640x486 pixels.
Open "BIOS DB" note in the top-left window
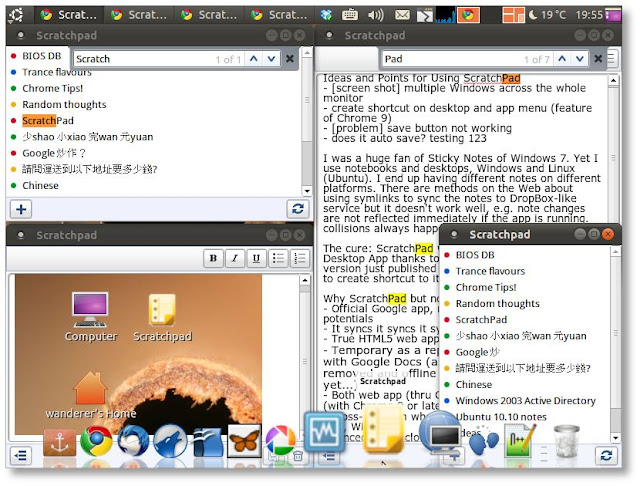(42, 56)
